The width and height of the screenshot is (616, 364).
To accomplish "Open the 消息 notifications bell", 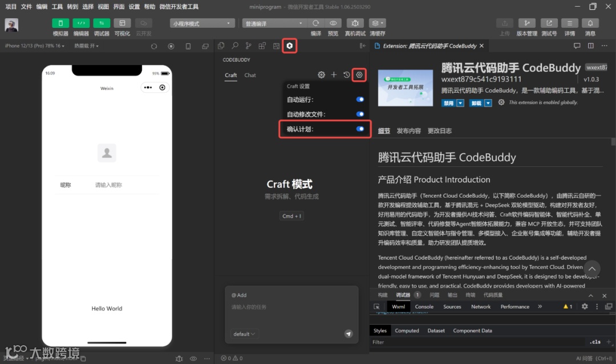I will [590, 23].
